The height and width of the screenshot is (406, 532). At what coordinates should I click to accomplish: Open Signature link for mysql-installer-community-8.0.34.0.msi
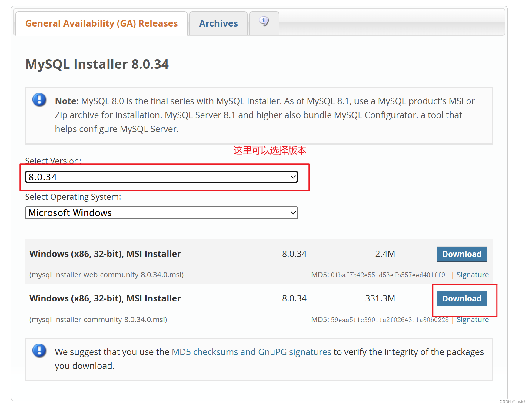click(473, 320)
